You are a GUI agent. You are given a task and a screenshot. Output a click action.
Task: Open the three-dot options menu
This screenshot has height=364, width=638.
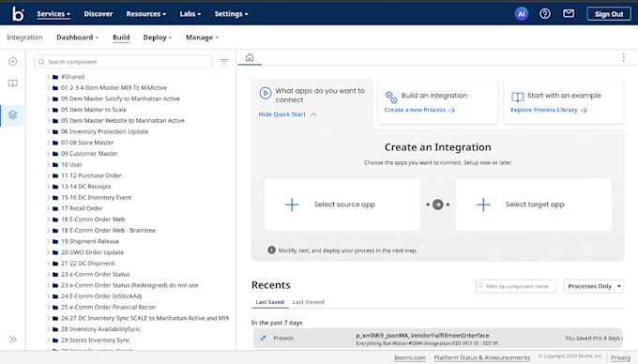click(623, 58)
